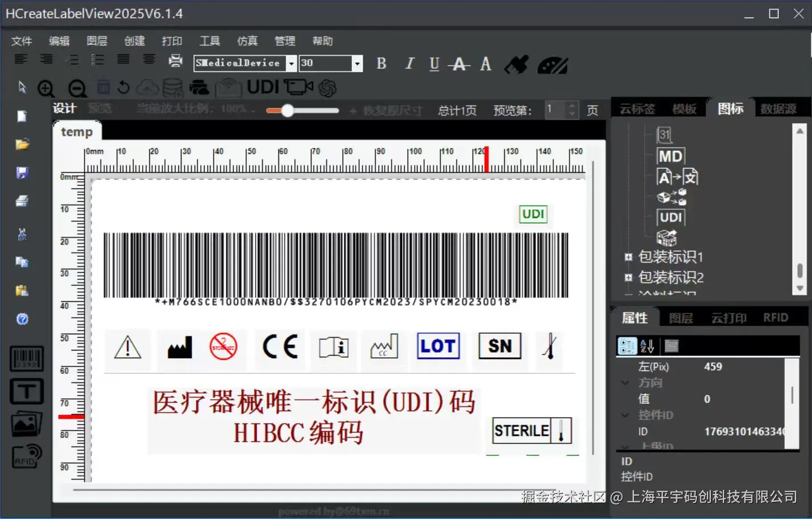
Task: Switch to the 云打印 panel tab
Action: (x=729, y=318)
